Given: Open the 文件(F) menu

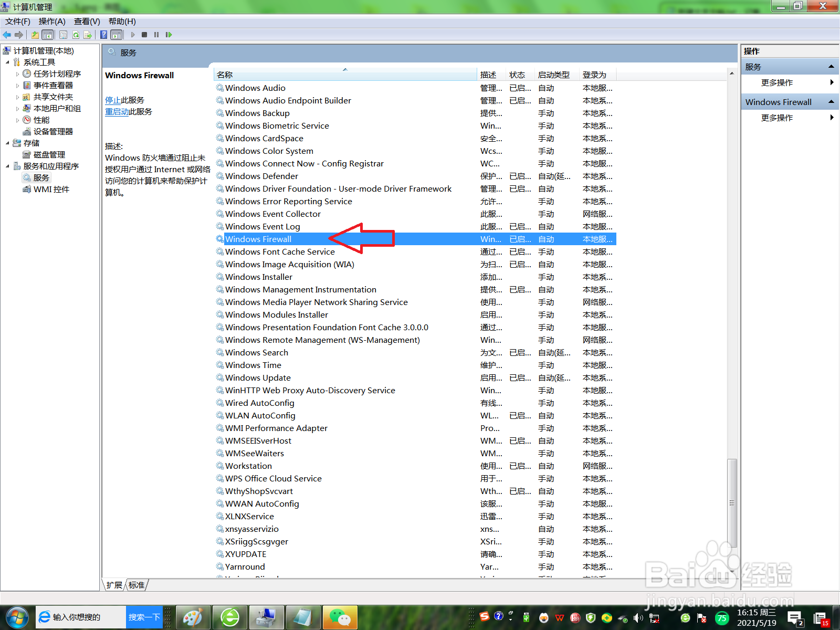Looking at the screenshot, I should [x=18, y=22].
